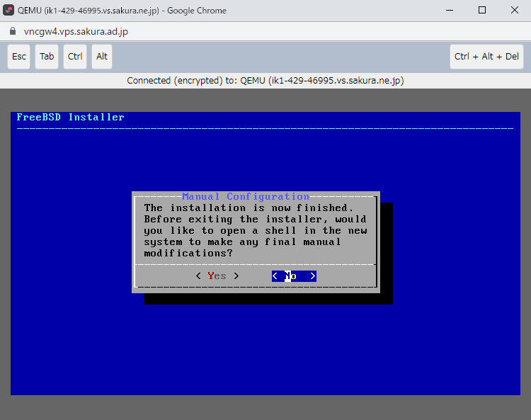Close the QEMU Chrome window

(515, 10)
